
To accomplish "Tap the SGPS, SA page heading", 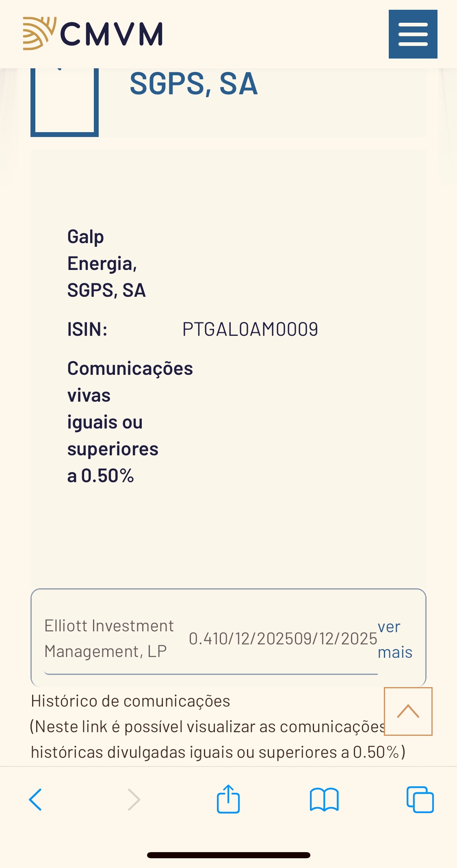I will (x=193, y=84).
